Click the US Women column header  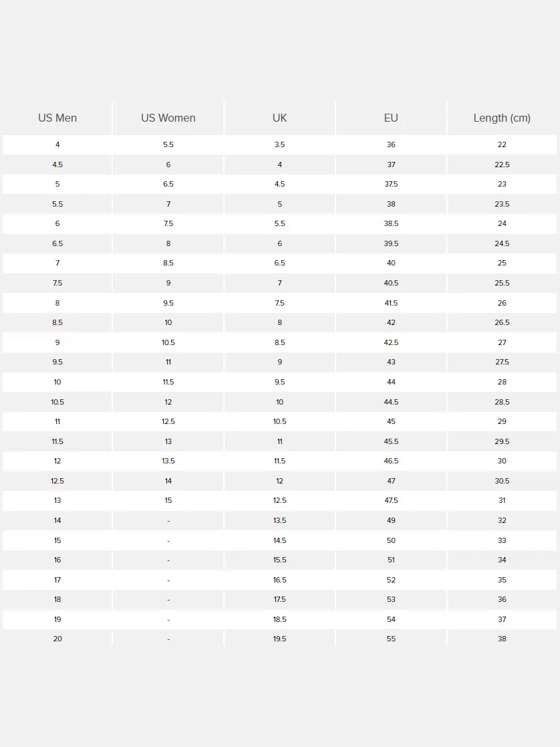coord(168,118)
